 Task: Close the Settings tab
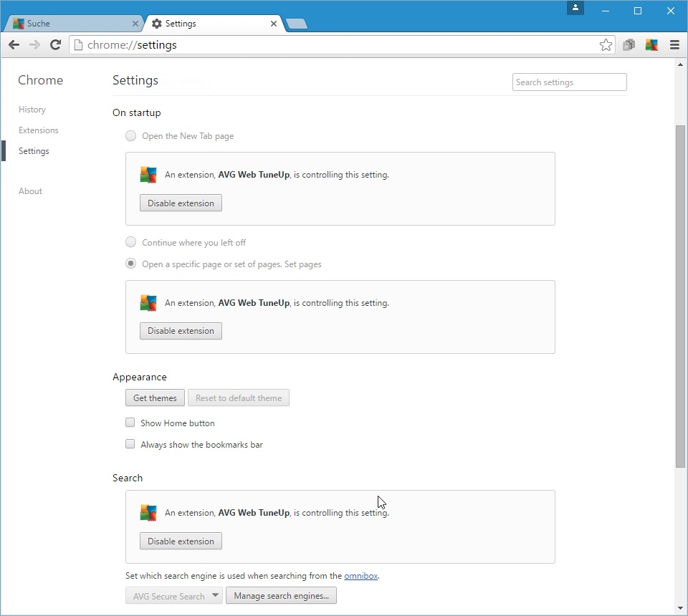(x=274, y=24)
